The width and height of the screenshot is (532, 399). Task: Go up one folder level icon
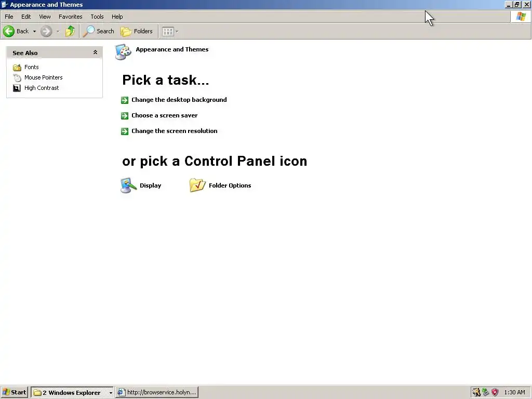click(x=70, y=31)
